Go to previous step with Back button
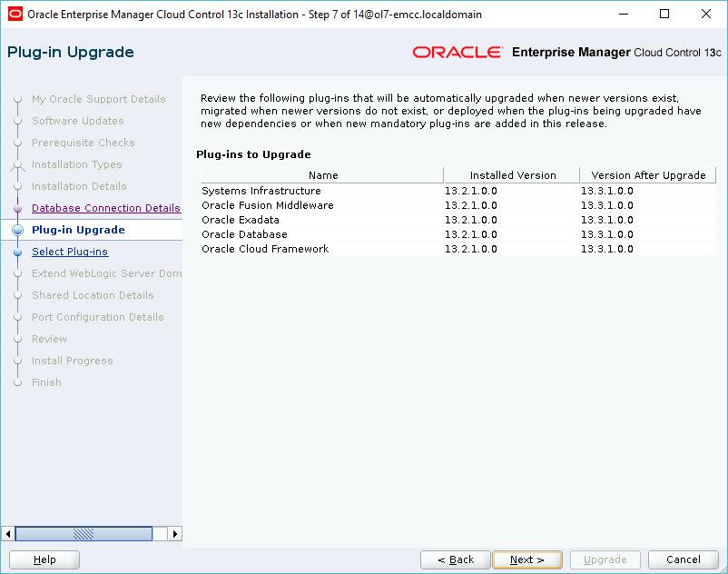The image size is (728, 574). (x=456, y=559)
